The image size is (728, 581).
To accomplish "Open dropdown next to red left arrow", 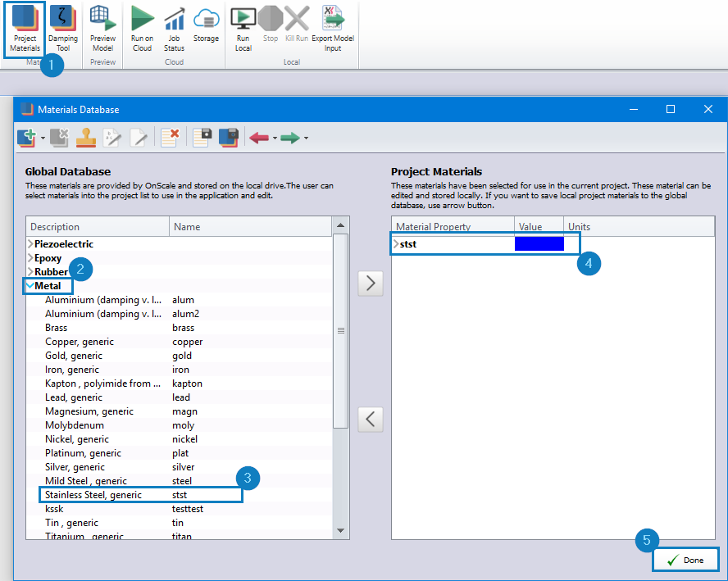I will [x=275, y=138].
